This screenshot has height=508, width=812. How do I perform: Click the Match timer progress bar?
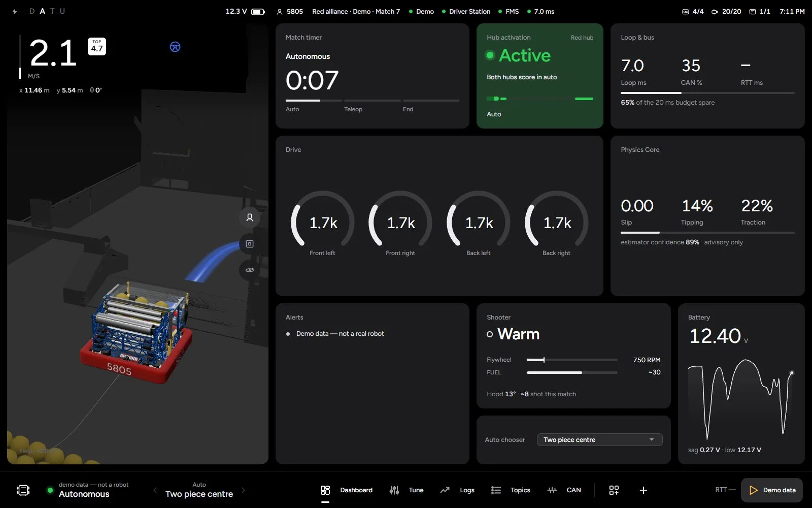(x=373, y=101)
